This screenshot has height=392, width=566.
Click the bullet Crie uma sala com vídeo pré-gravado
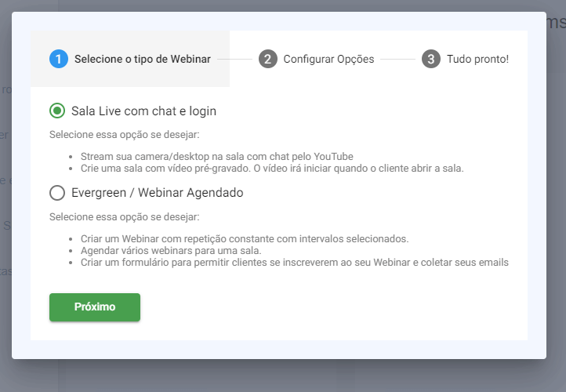point(272,169)
